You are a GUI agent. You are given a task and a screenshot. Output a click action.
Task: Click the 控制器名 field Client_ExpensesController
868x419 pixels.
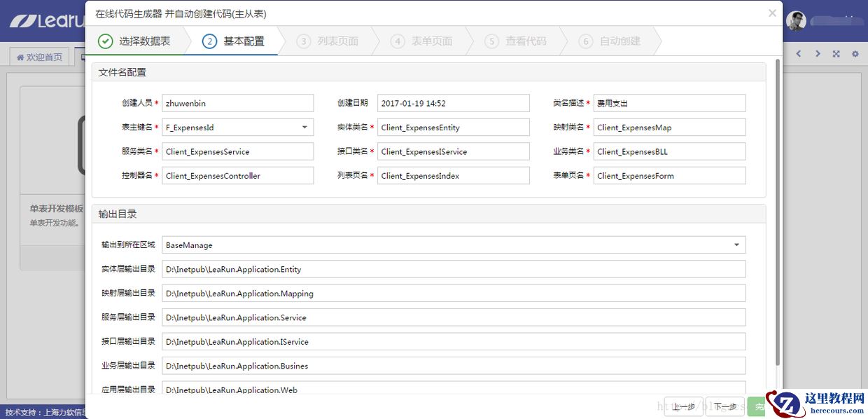(238, 176)
